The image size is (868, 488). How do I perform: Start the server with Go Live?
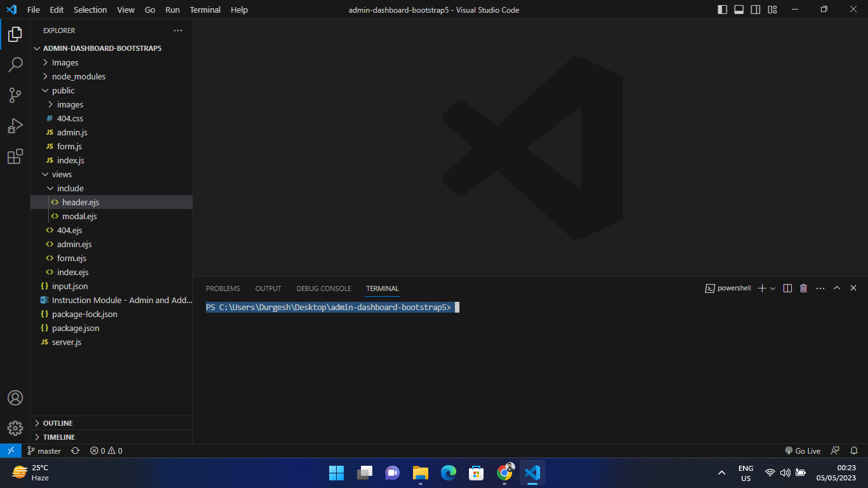(803, 451)
